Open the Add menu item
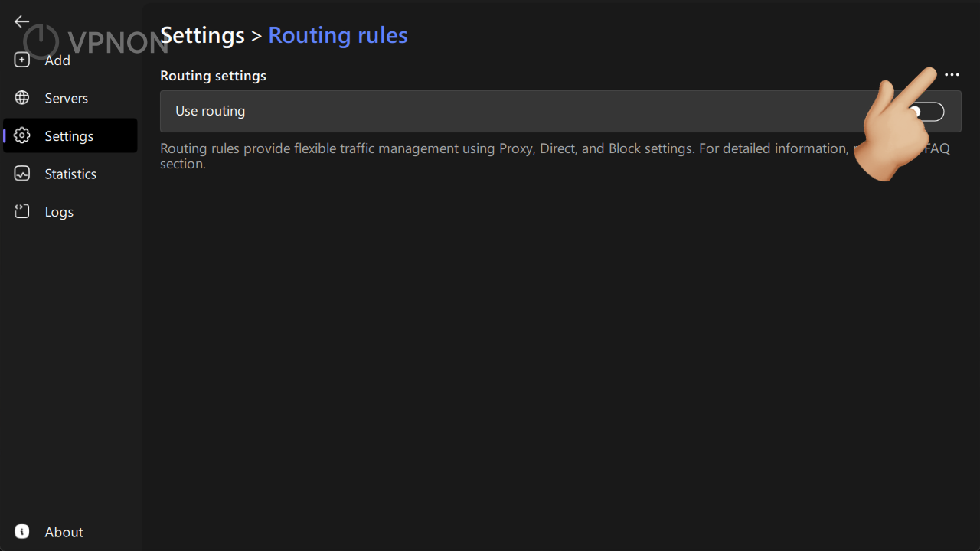 tap(57, 60)
